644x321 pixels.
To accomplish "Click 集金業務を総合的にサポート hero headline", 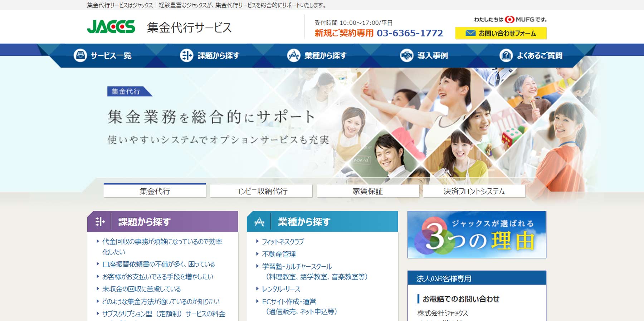I will pos(211,117).
